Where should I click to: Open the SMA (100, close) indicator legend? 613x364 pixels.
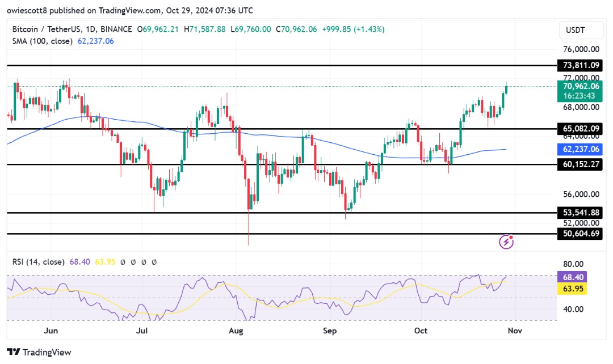tap(42, 41)
